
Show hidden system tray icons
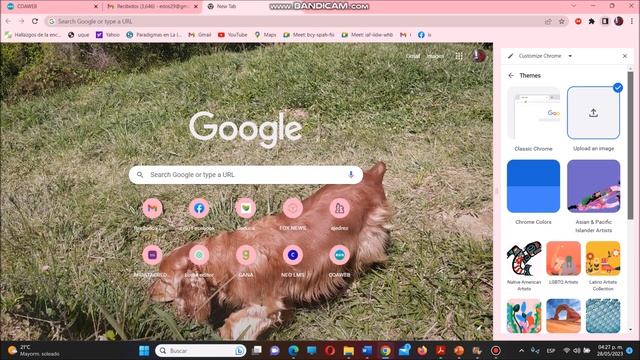pos(521,351)
